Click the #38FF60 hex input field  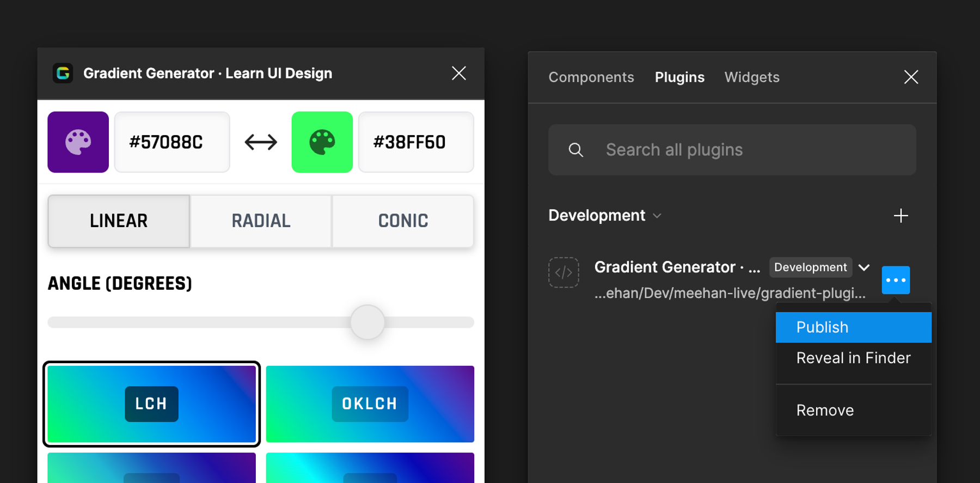[416, 142]
